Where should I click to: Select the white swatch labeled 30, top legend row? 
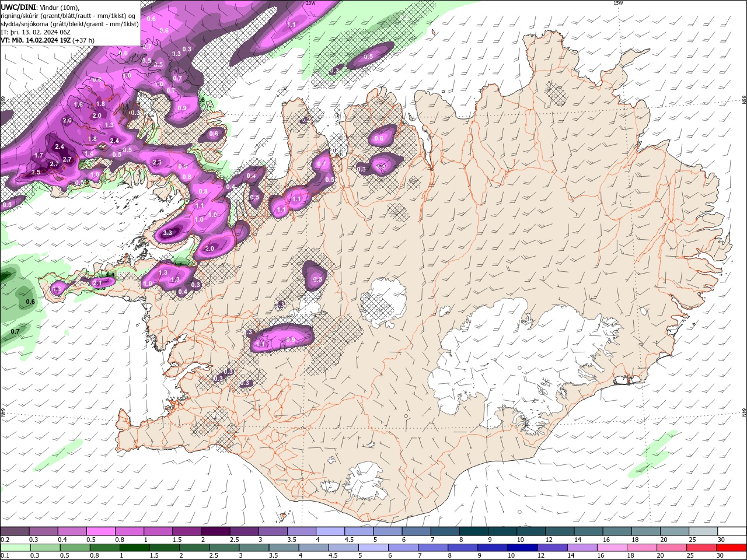point(732,531)
